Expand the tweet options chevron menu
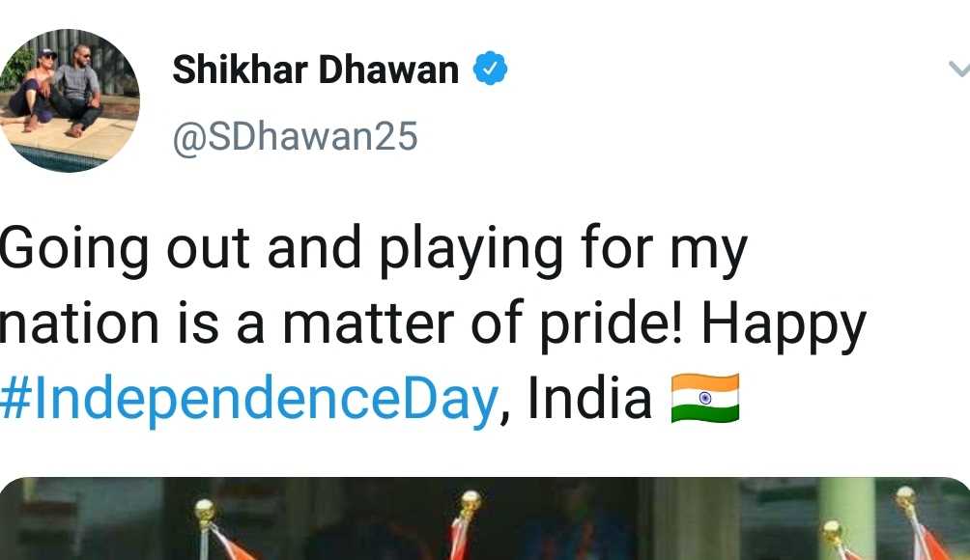Screen dimensions: 970x560 [959, 69]
